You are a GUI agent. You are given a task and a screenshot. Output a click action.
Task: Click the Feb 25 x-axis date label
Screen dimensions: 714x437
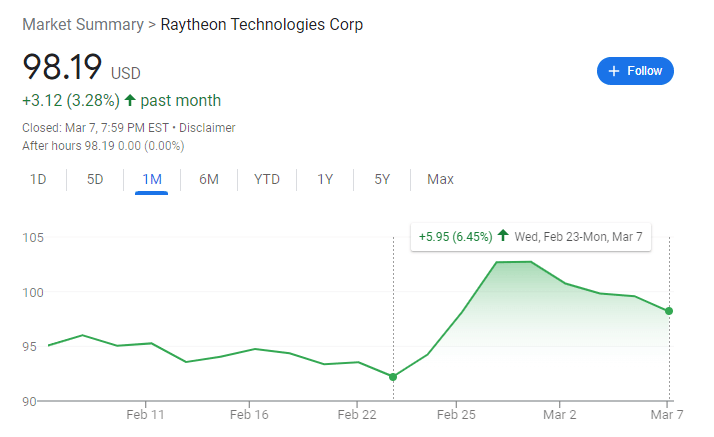tap(455, 414)
